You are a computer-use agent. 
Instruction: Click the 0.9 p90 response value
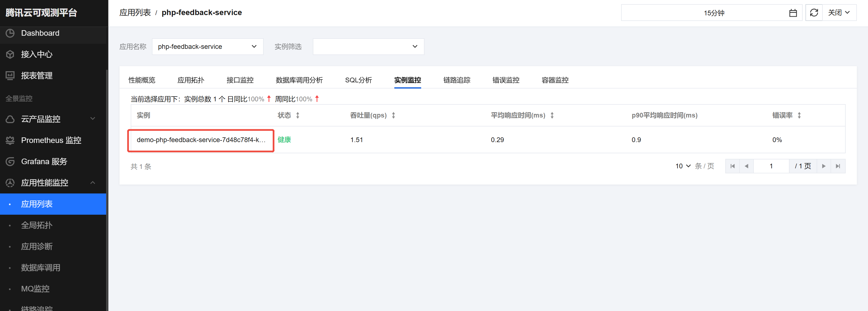(636, 140)
